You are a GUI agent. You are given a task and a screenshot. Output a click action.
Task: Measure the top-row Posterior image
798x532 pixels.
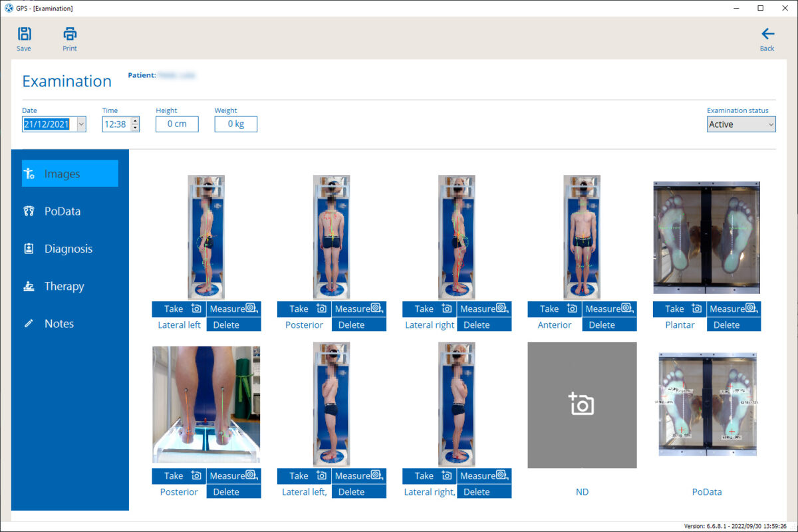coord(359,309)
